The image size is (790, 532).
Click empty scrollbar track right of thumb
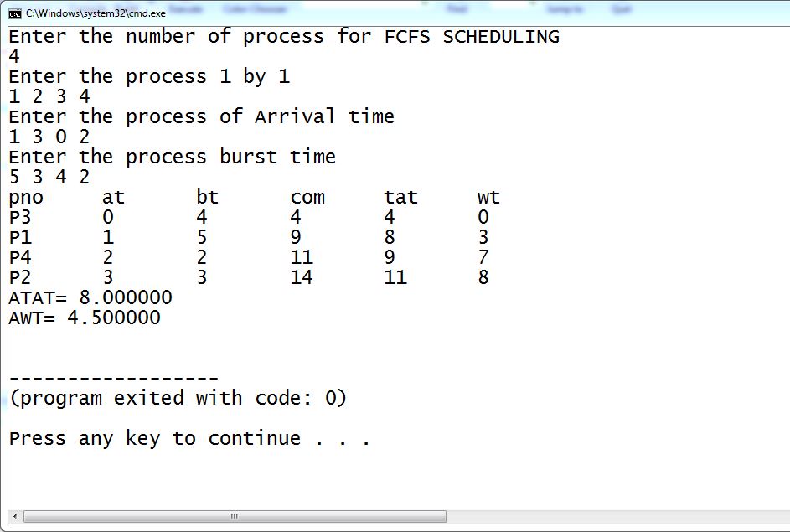pyautogui.click(x=617, y=516)
